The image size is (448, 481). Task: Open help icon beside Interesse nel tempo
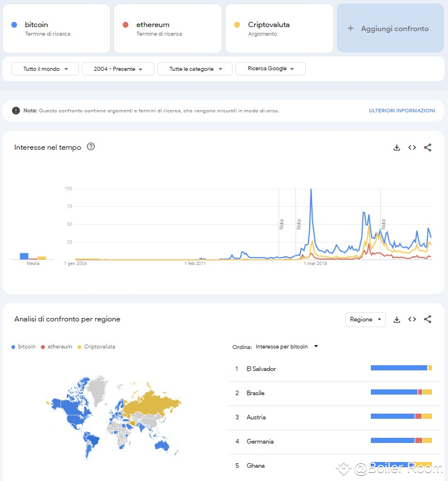91,147
